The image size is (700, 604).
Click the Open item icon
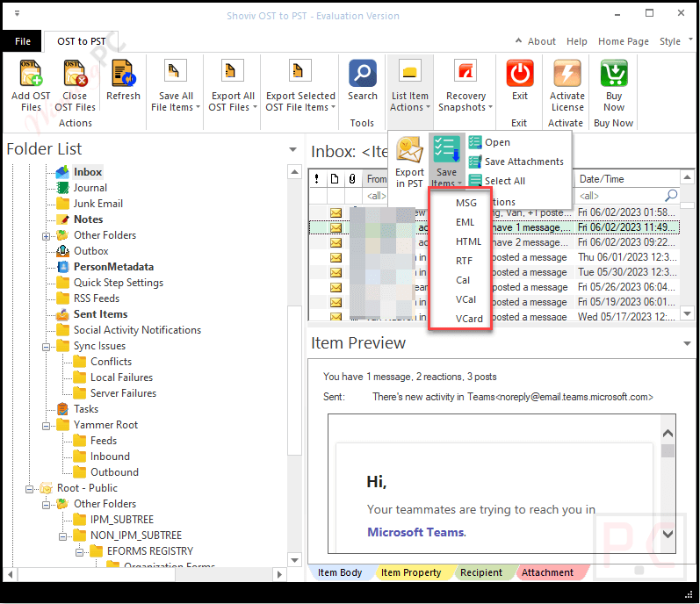point(475,142)
